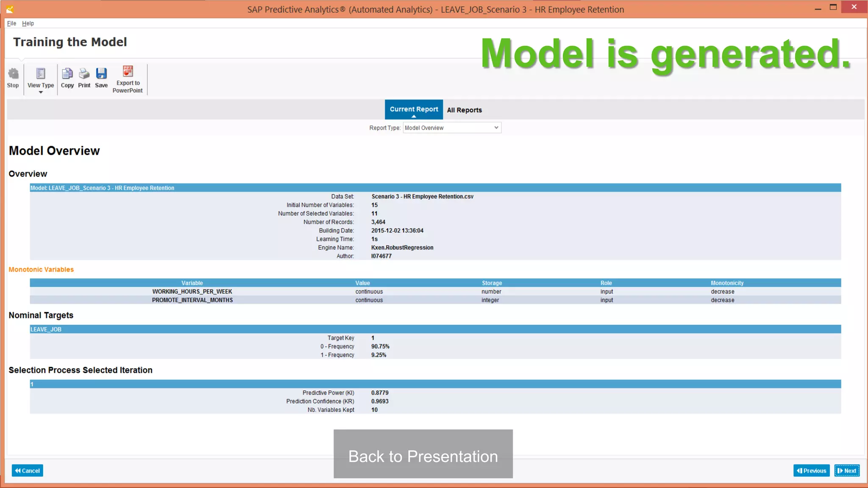Expand the View Type dropdown arrow
Screen dimensions: 868x488
point(41,92)
